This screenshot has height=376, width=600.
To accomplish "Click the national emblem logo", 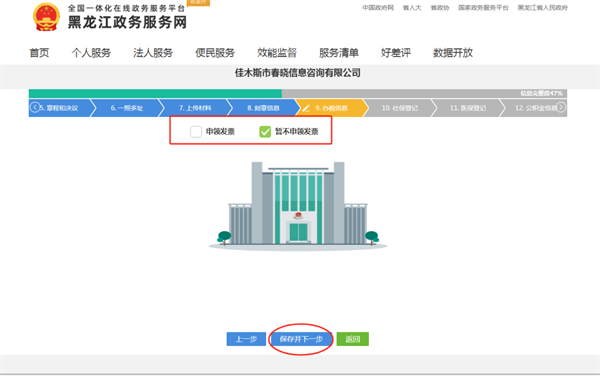I will point(46,17).
